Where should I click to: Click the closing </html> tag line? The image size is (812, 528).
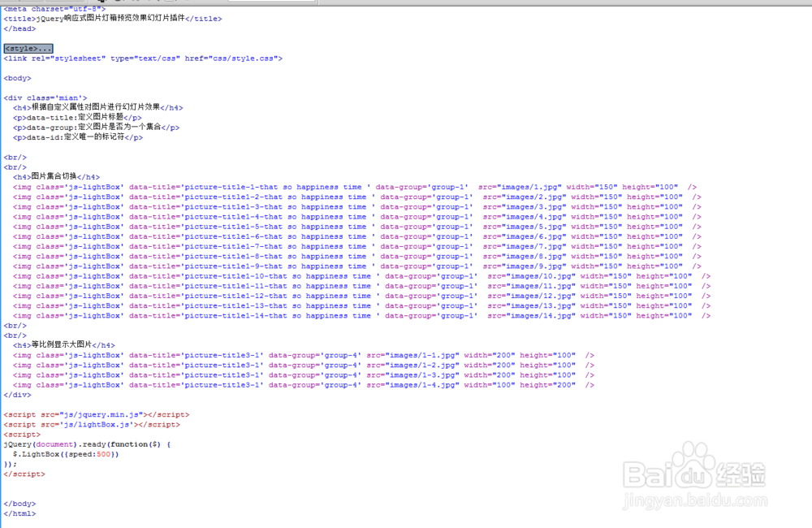click(19, 513)
